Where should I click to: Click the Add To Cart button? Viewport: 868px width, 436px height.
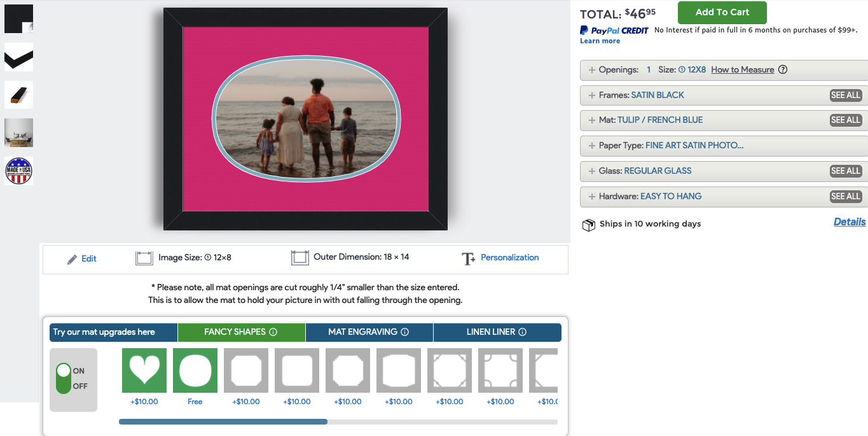pyautogui.click(x=722, y=12)
